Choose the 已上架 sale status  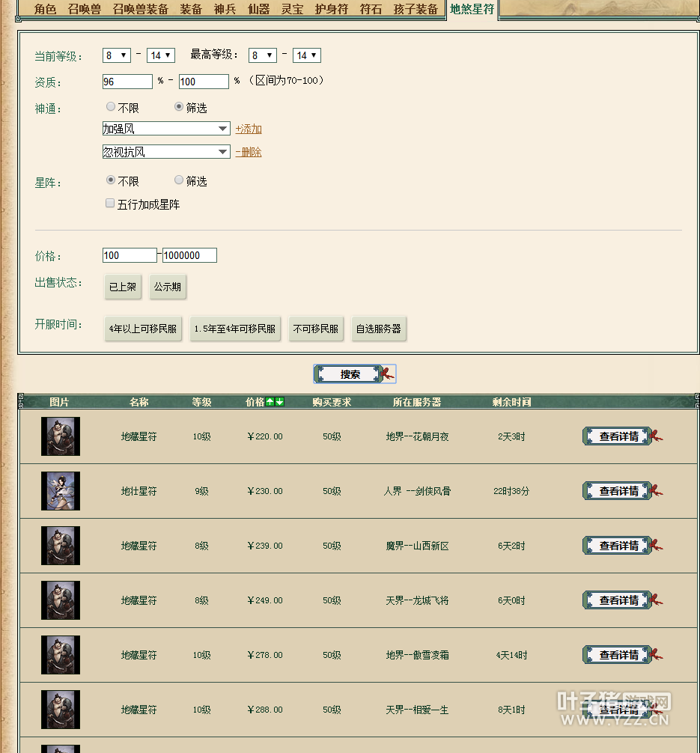pos(123,287)
